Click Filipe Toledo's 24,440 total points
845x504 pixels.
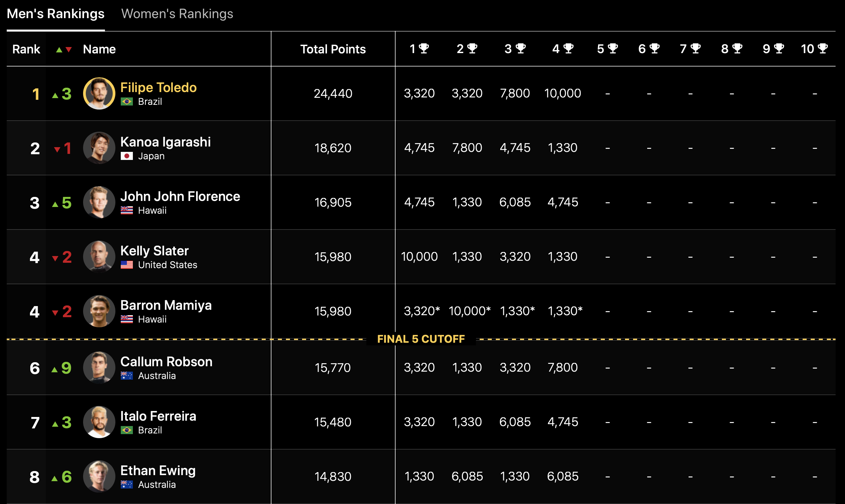(x=333, y=93)
